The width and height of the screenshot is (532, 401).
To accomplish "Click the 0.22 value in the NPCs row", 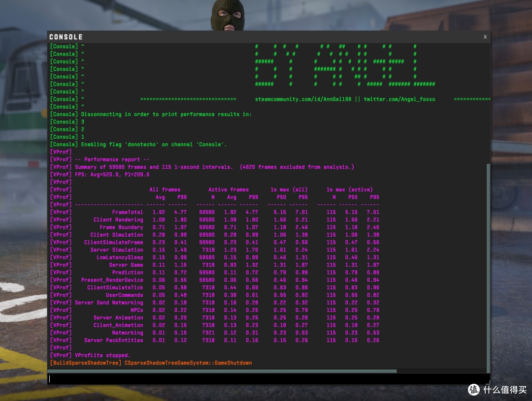I will pyautogui.click(x=180, y=310).
